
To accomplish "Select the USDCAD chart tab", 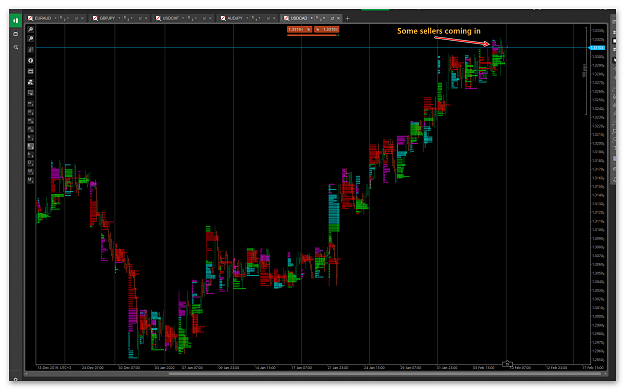I will point(299,18).
